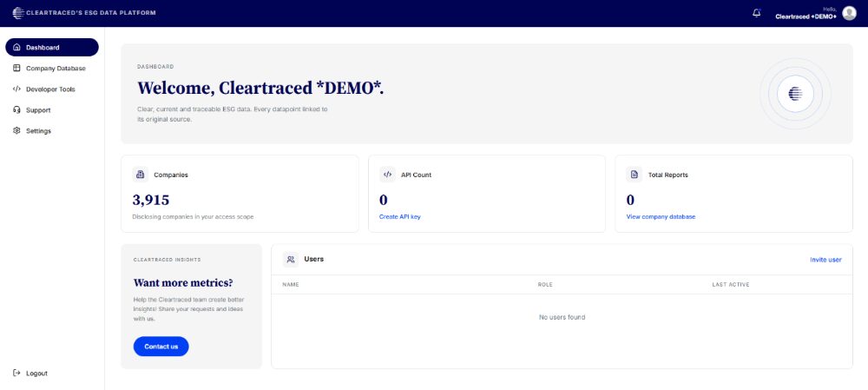Open the Support page
Screen dimensions: 868x390
[x=52, y=110]
